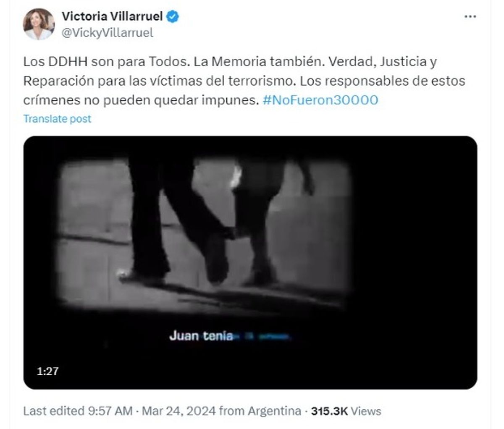504x429 pixels.
Task: Open the @VickyVillarruel handle
Action: pyautogui.click(x=108, y=33)
